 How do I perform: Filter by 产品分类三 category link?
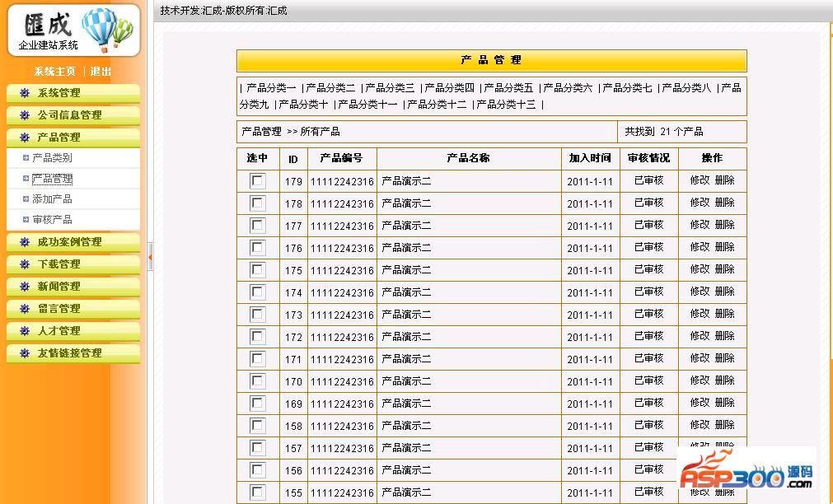(x=390, y=88)
